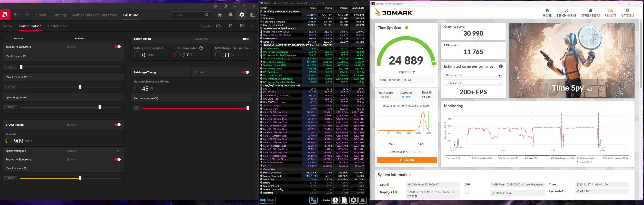Click orange RUN AGAIN button
This screenshot has width=644, height=205.
click(x=407, y=160)
